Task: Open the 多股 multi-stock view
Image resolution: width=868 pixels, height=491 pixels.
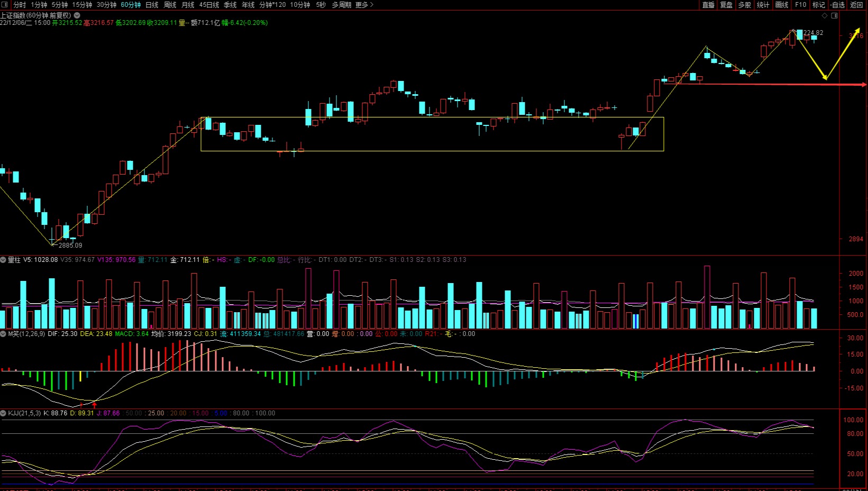Action: coord(744,5)
